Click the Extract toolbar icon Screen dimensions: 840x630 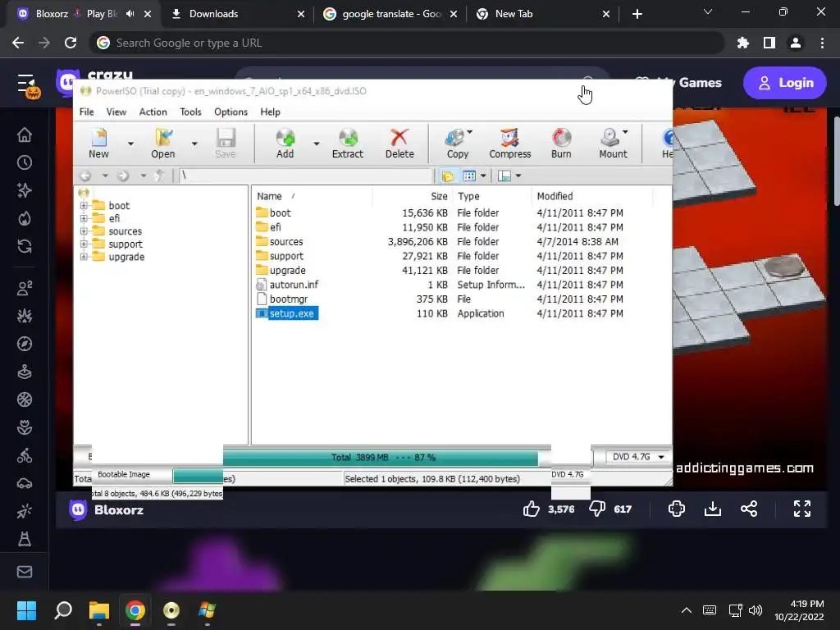click(x=348, y=144)
